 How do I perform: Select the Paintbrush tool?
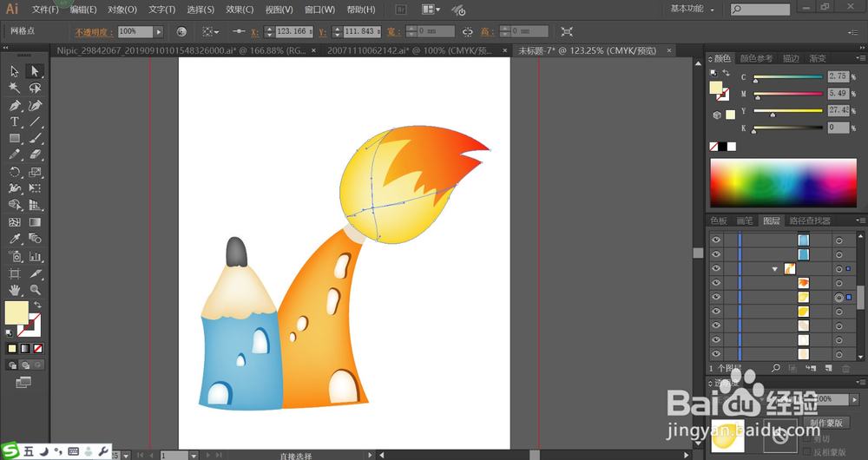[x=35, y=138]
